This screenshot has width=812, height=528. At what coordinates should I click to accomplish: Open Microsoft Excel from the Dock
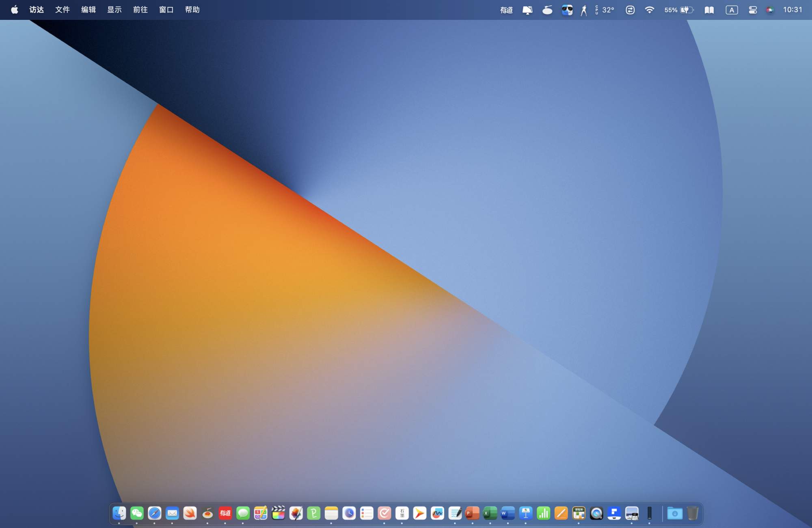coord(490,513)
